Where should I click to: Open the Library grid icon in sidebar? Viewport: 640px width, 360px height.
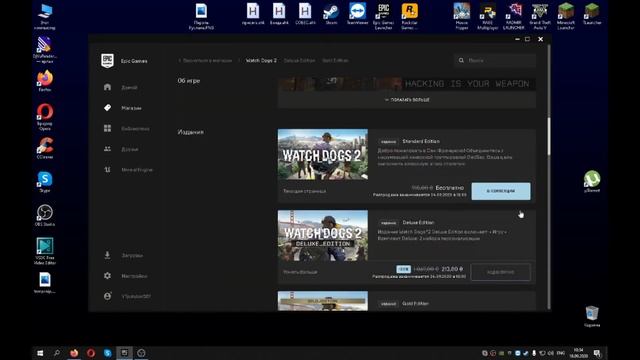pos(107,128)
